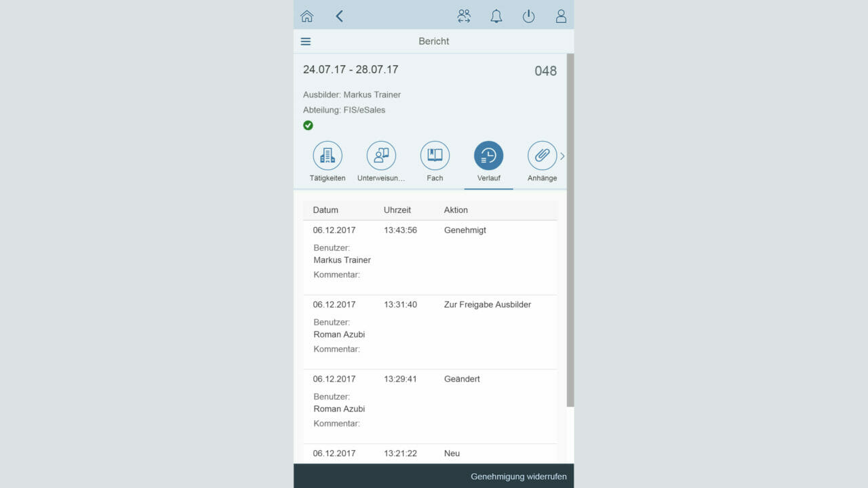Open the Fach book icon

coord(435,155)
